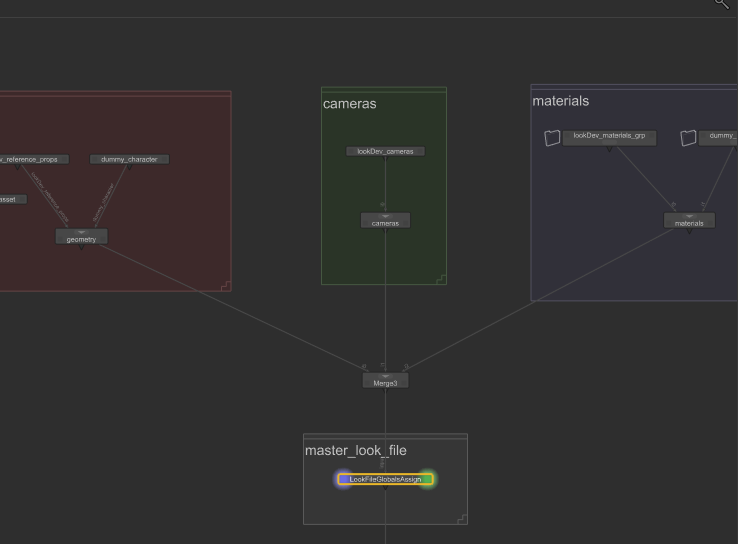This screenshot has height=544, width=738.
Task: Toggle the blue view flag on LookFileGlobalsAssign
Action: (343, 480)
